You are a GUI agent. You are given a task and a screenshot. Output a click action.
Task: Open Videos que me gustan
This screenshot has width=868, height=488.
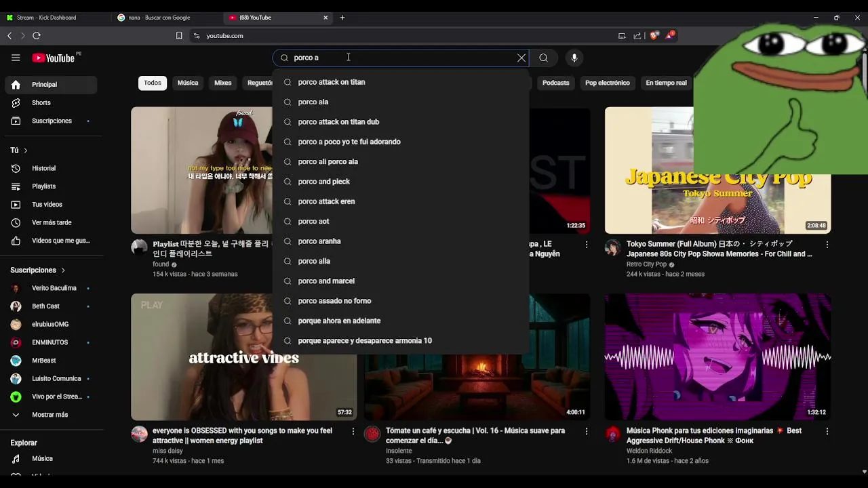(52, 241)
